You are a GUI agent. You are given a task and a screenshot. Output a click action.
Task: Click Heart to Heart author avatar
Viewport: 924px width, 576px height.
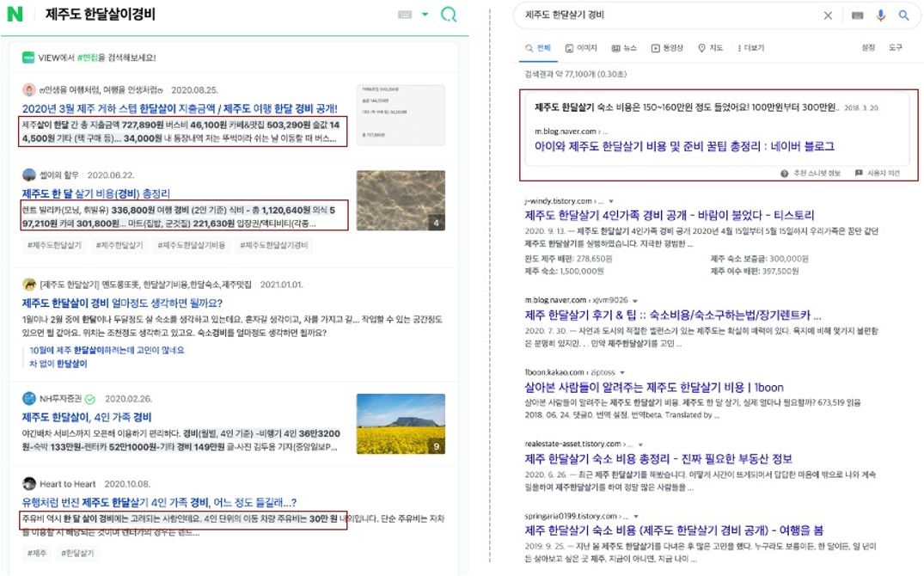29,483
